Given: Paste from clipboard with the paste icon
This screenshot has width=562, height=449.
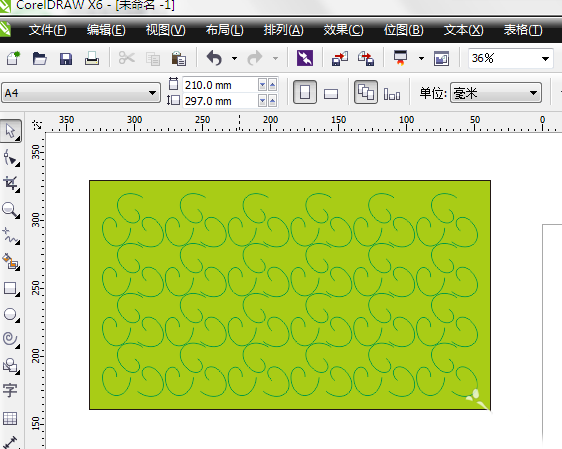Looking at the screenshot, I should click(178, 58).
